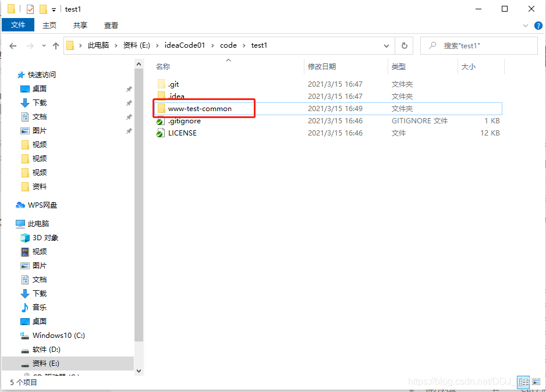Switch to the 查看 ribbon tab

click(111, 26)
